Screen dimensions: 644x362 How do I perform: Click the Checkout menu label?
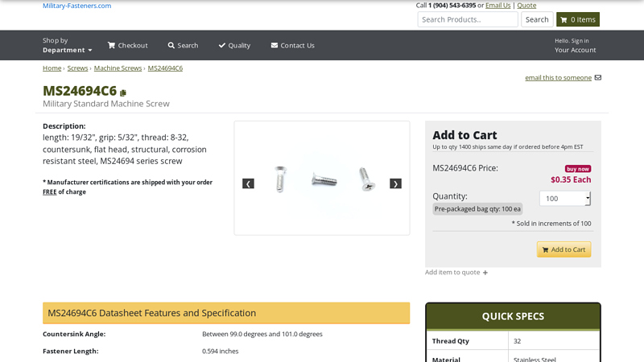133,45
